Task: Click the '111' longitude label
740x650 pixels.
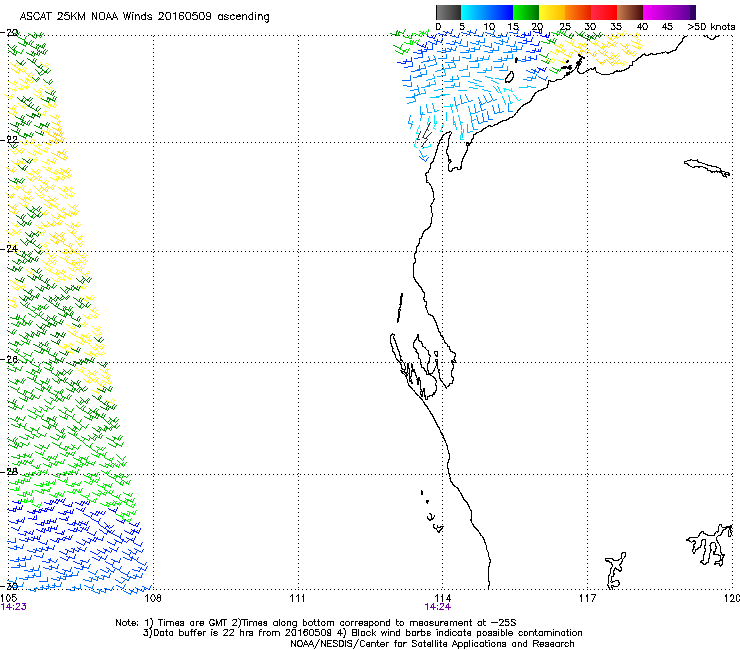Action: (x=297, y=599)
